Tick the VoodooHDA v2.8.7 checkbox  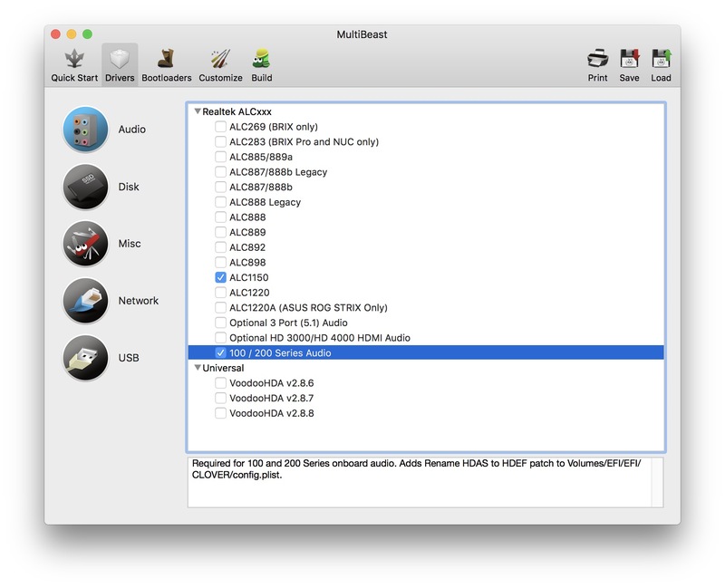point(220,398)
